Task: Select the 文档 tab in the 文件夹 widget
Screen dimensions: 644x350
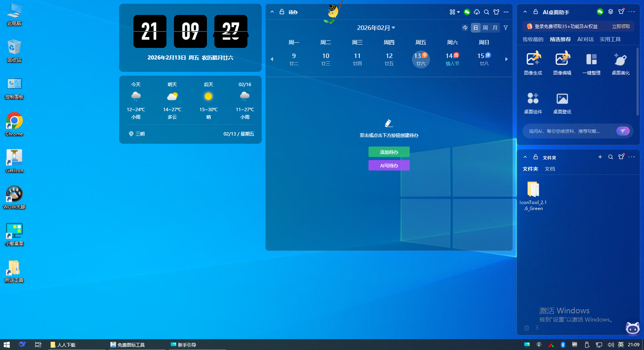Action: coord(550,169)
